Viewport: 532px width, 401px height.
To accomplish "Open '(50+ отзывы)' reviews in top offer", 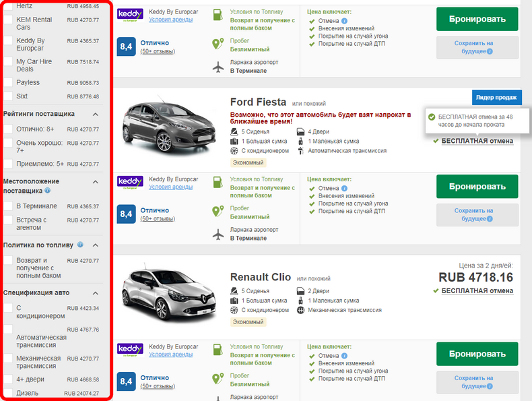I will coord(158,51).
